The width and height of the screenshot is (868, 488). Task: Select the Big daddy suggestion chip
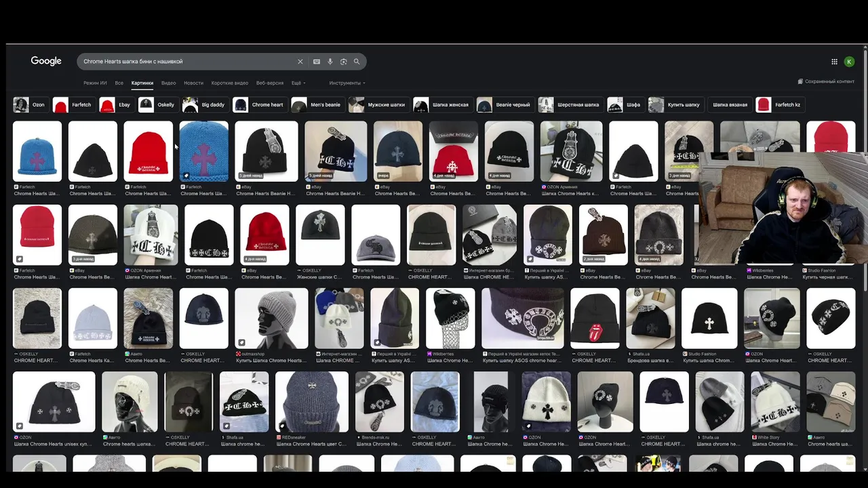coord(205,105)
